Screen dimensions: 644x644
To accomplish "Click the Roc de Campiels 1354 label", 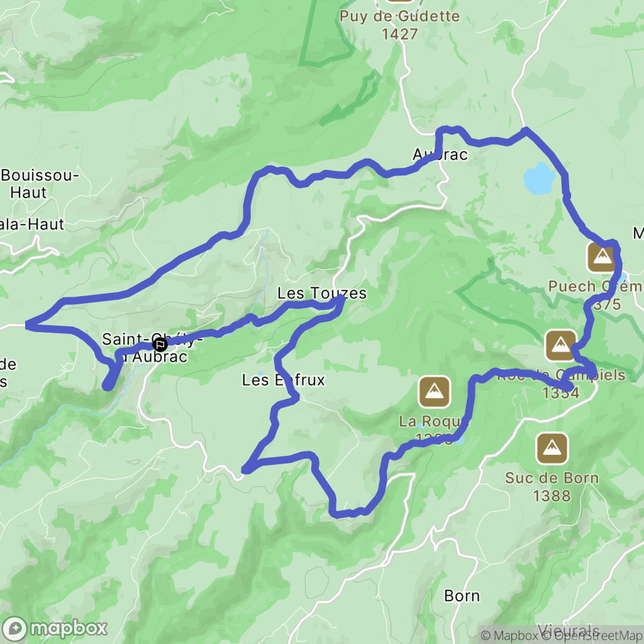I will click(561, 384).
